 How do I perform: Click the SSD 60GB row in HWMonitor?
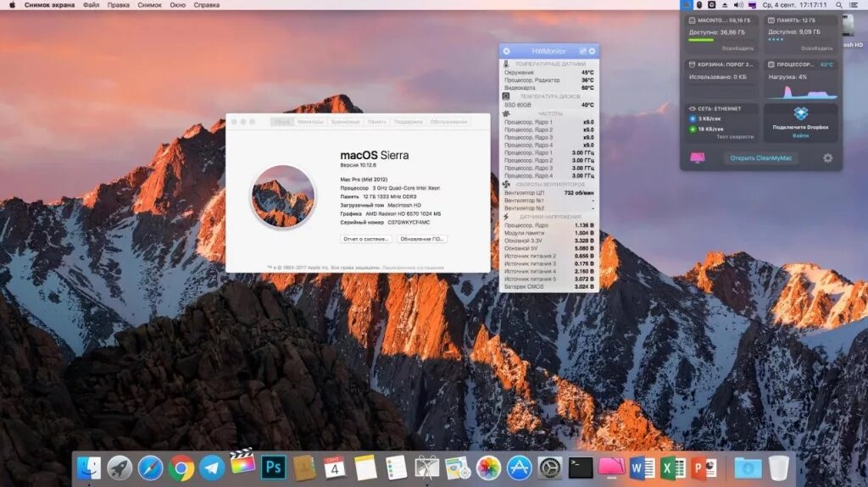(548, 104)
